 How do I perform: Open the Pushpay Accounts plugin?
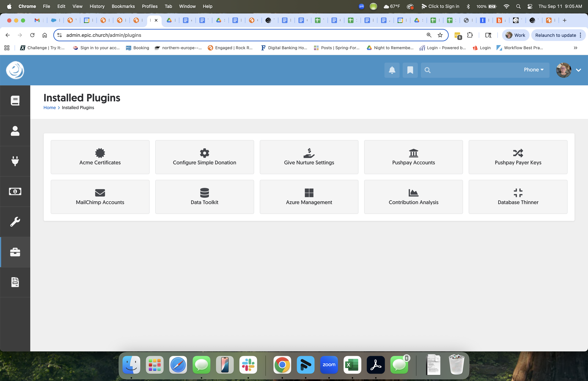(x=413, y=157)
